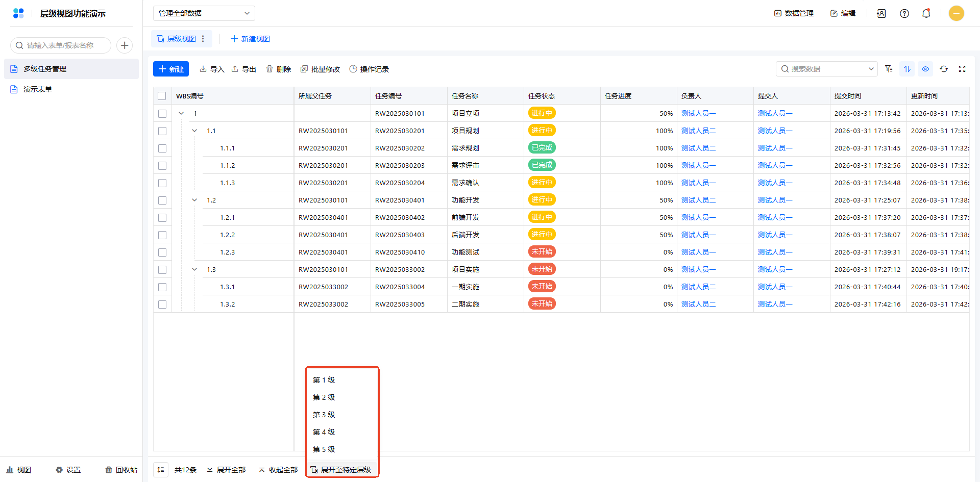Image resolution: width=980 pixels, height=482 pixels.
Task: Toggle the eye icon for field visibility
Action: (925, 69)
